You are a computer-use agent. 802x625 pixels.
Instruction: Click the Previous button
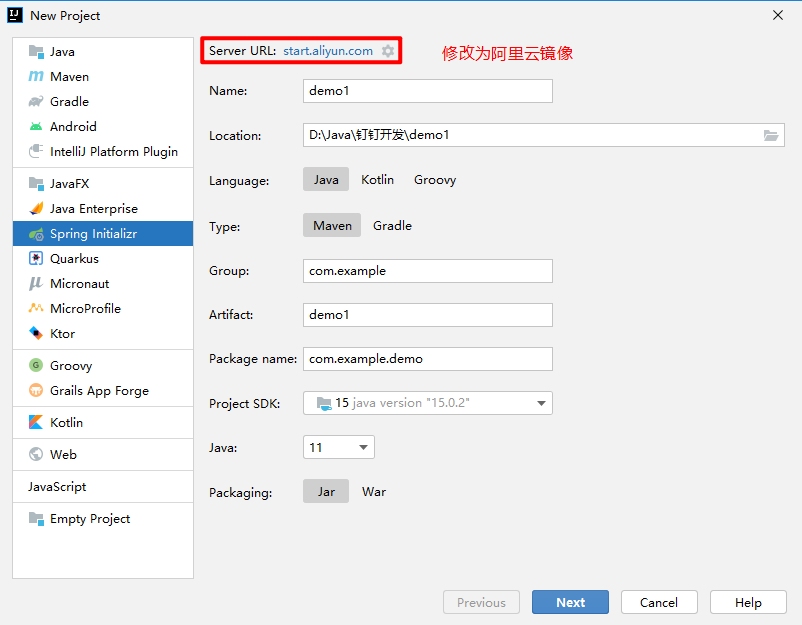pos(481,602)
